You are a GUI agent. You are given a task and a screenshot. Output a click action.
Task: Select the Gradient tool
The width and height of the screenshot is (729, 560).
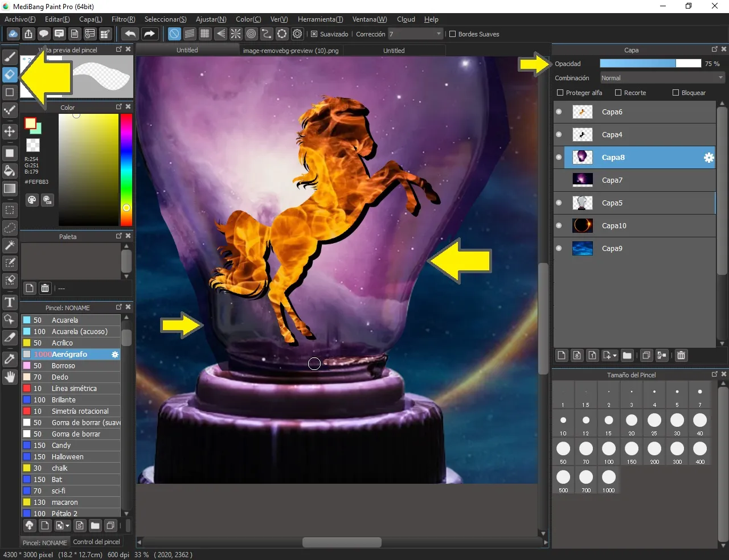pyautogui.click(x=10, y=188)
